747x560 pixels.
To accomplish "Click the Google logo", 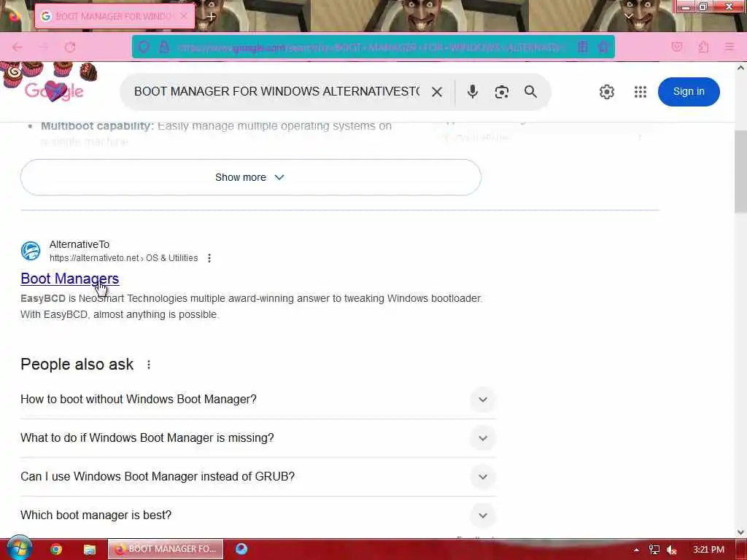I will tap(54, 90).
